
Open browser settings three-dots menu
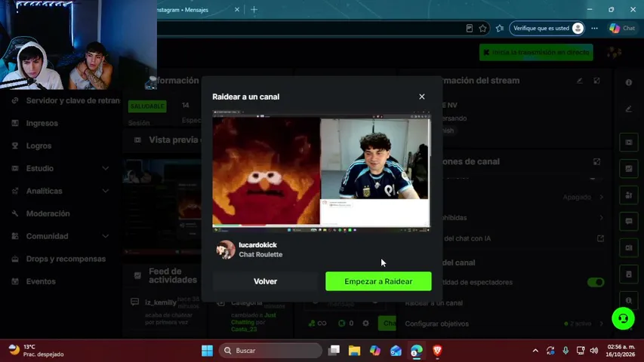coord(594,29)
